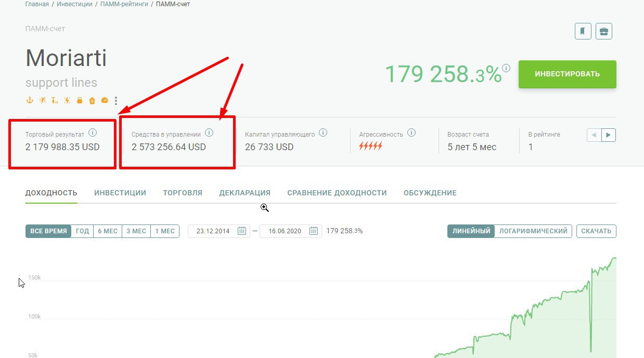Click the 'В рейтинге' label
Viewport: 644px width, 358px height.
tap(544, 134)
